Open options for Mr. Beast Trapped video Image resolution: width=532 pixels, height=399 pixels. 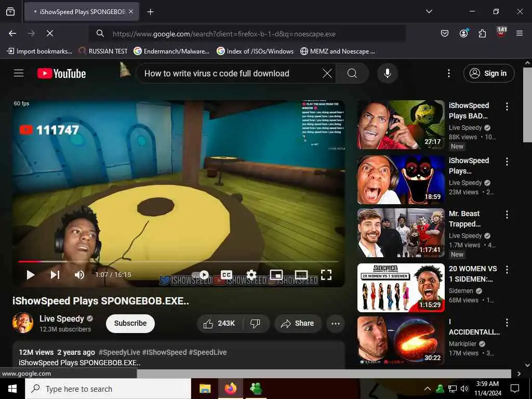pyautogui.click(x=507, y=214)
